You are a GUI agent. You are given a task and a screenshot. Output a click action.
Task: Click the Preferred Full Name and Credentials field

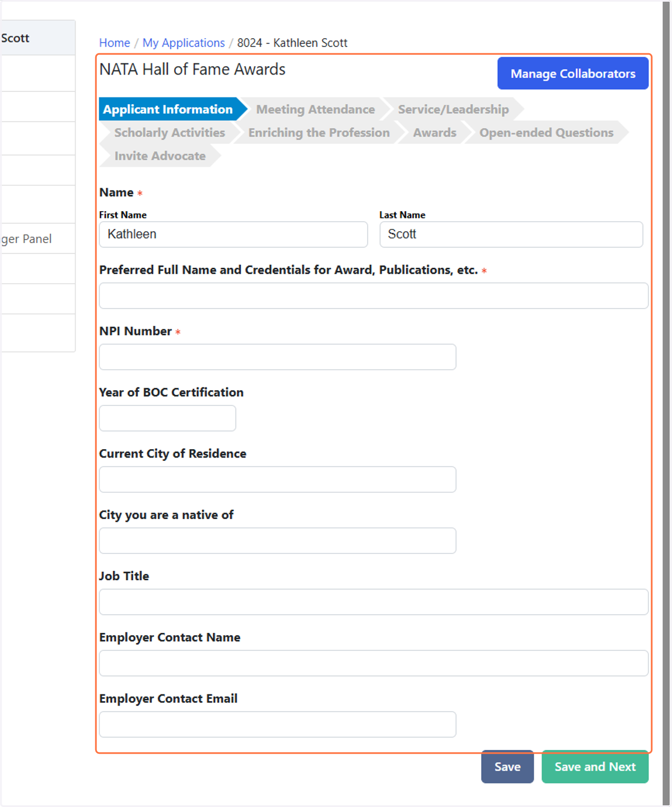pyautogui.click(x=374, y=296)
